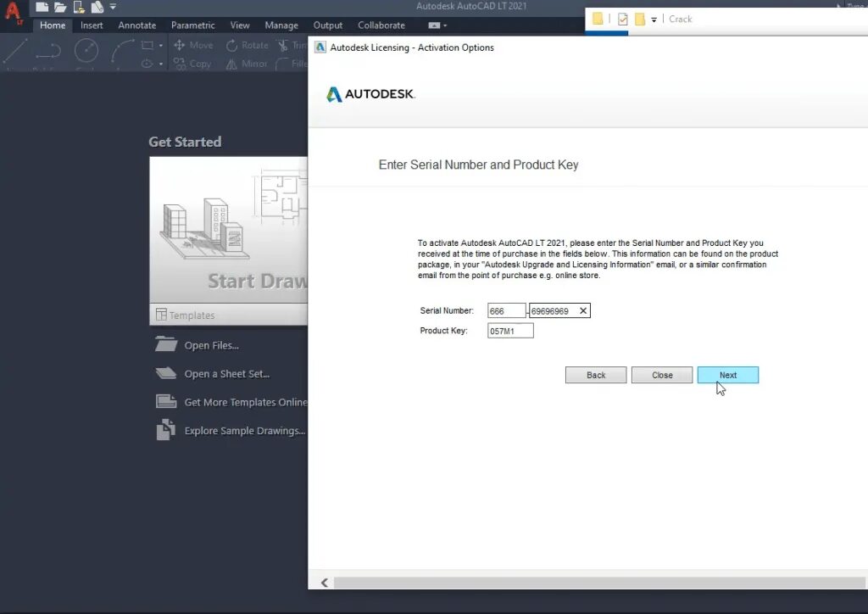Switch to the Home ribbon tab
The height and width of the screenshot is (614, 868).
[53, 25]
